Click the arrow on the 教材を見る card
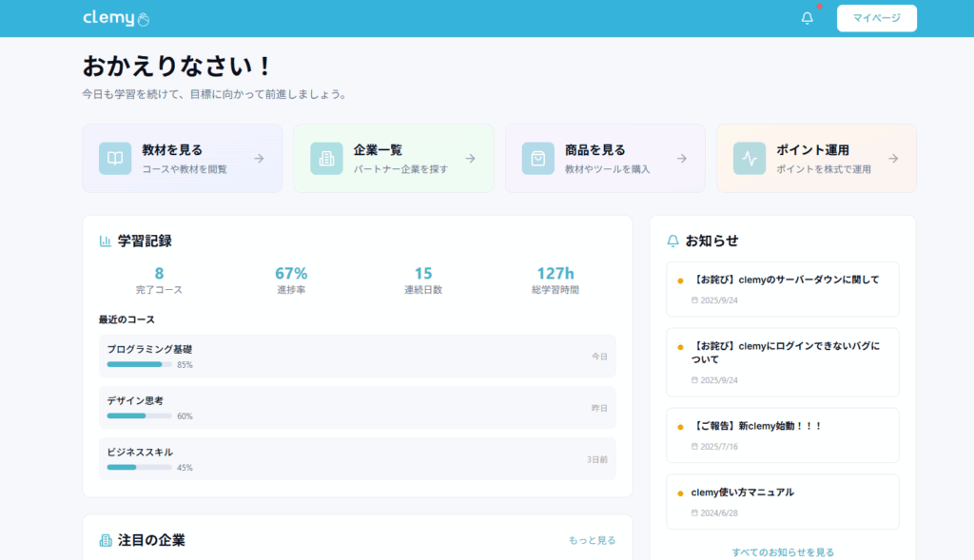Viewport: 974px width, 560px height. coord(259,159)
